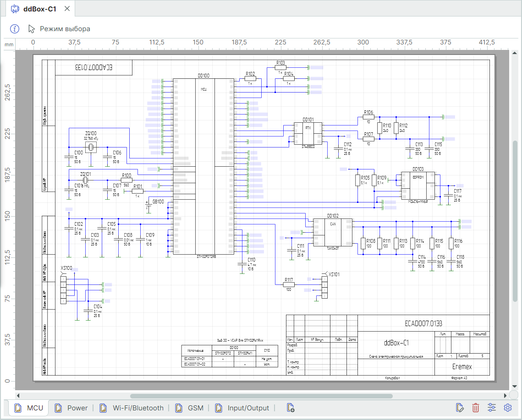
Task: Close the ddBox-C1 document tab
Action: (67, 9)
